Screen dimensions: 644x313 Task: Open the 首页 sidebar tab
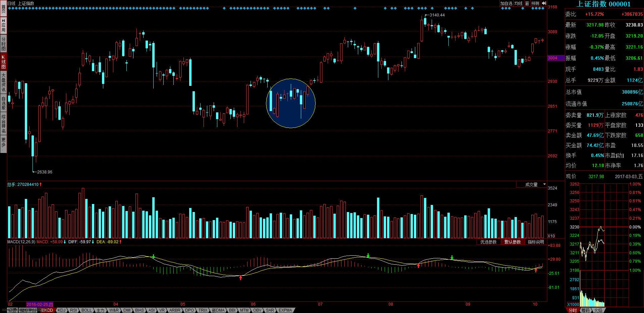[3, 8]
